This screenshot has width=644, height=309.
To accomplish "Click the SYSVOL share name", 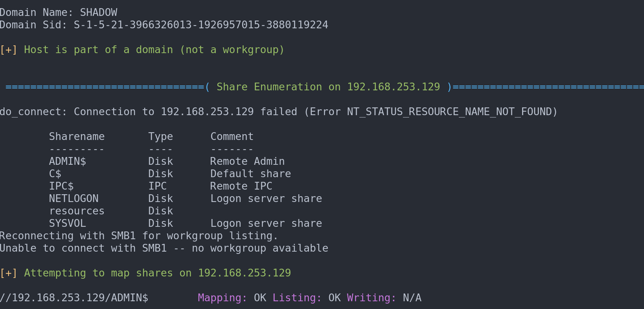I will point(68,224).
